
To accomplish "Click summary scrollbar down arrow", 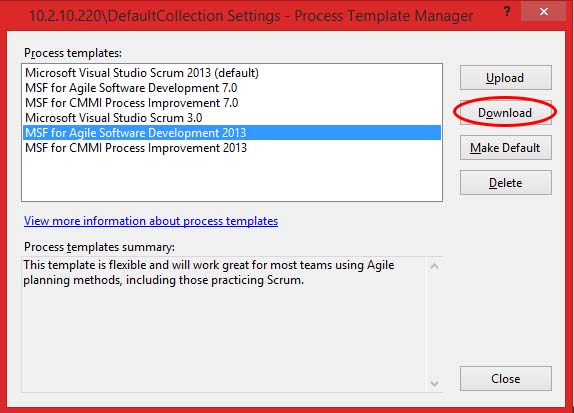I will [435, 383].
